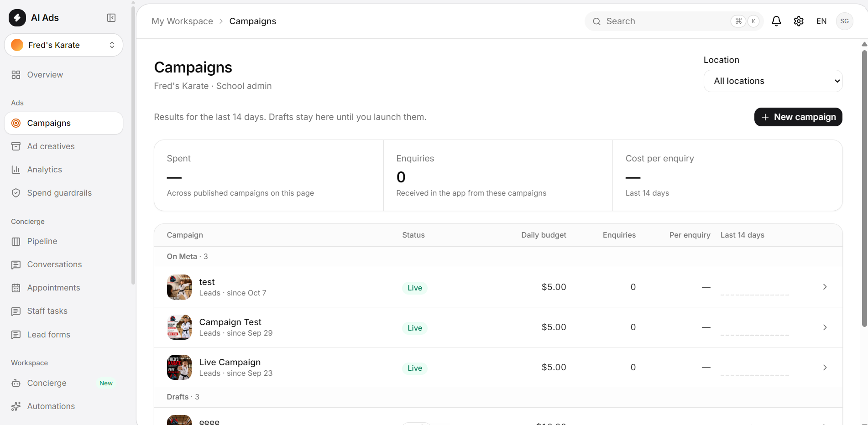The width and height of the screenshot is (868, 425).
Task: Click $5.00 budget in test row
Action: (554, 287)
